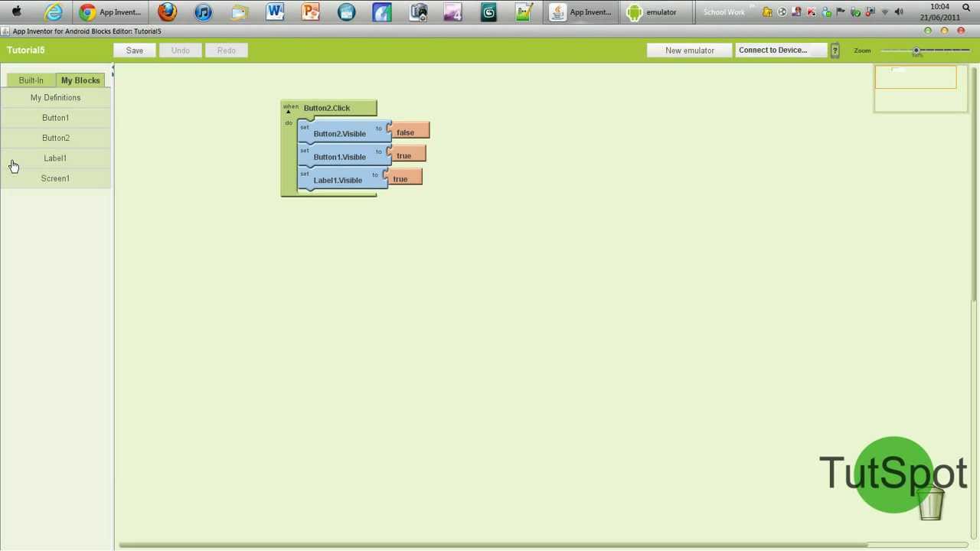980x551 pixels.
Task: Launch Internet Explorer from taskbar
Action: [54, 11]
